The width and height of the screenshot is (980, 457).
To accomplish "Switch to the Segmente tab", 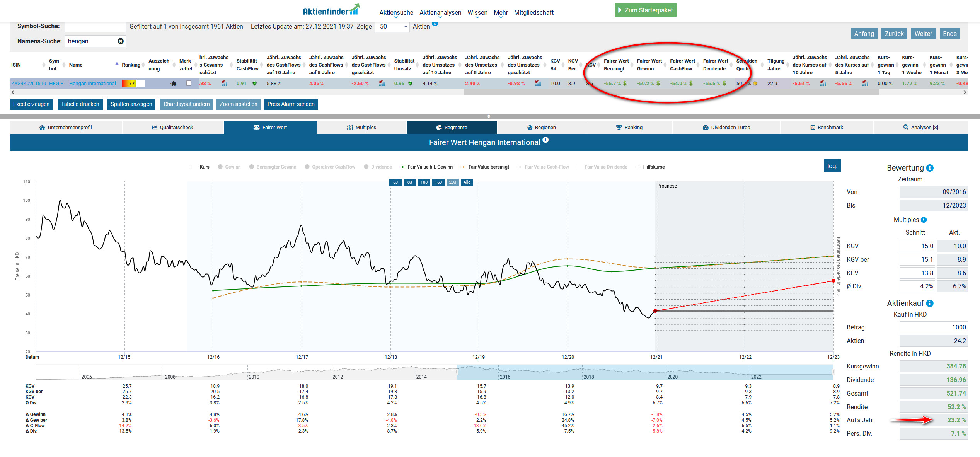I will coord(452,127).
